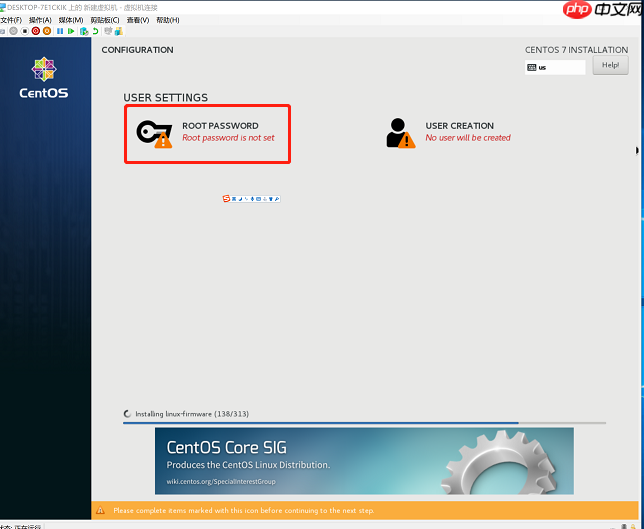Click the us keyboard layout field
The height and width of the screenshot is (529, 644).
click(x=555, y=67)
